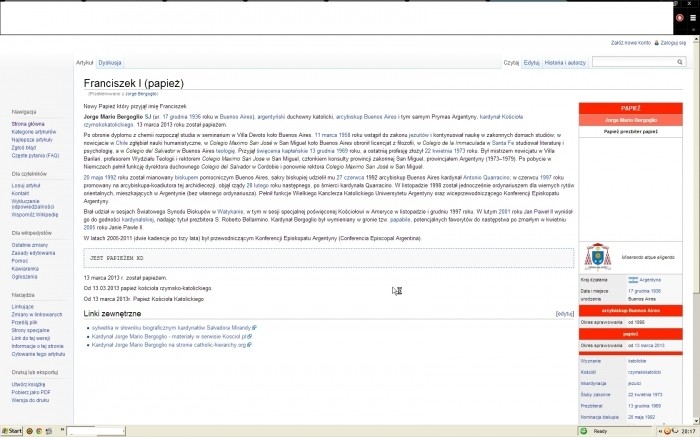
Task: Open Losuj artykuł in the sidebar
Action: coord(26,185)
